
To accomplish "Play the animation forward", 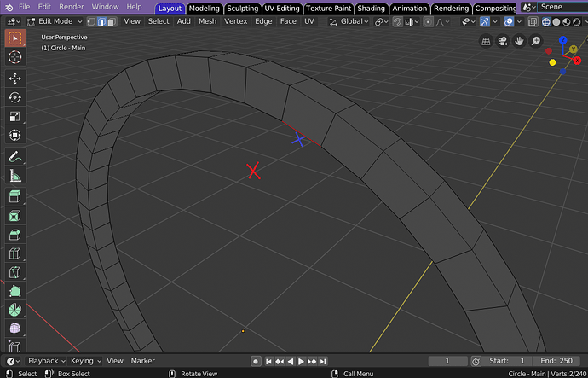I will tap(301, 362).
